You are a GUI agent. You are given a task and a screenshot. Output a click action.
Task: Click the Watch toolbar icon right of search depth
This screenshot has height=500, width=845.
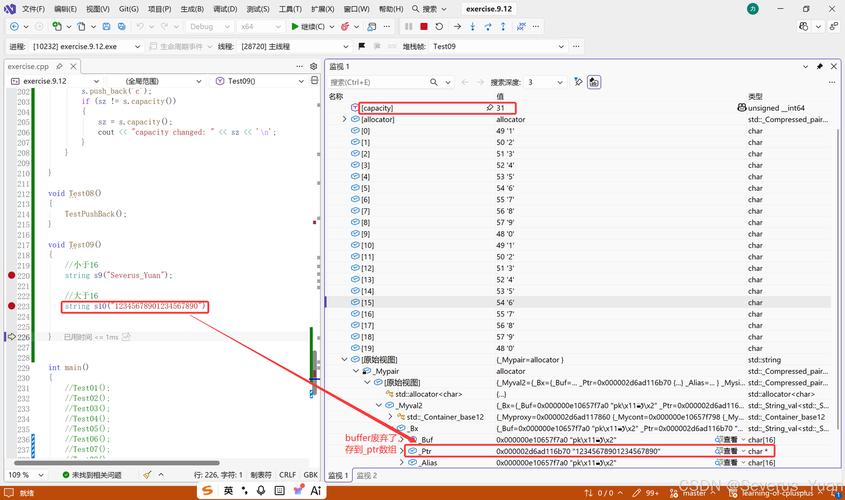click(578, 82)
